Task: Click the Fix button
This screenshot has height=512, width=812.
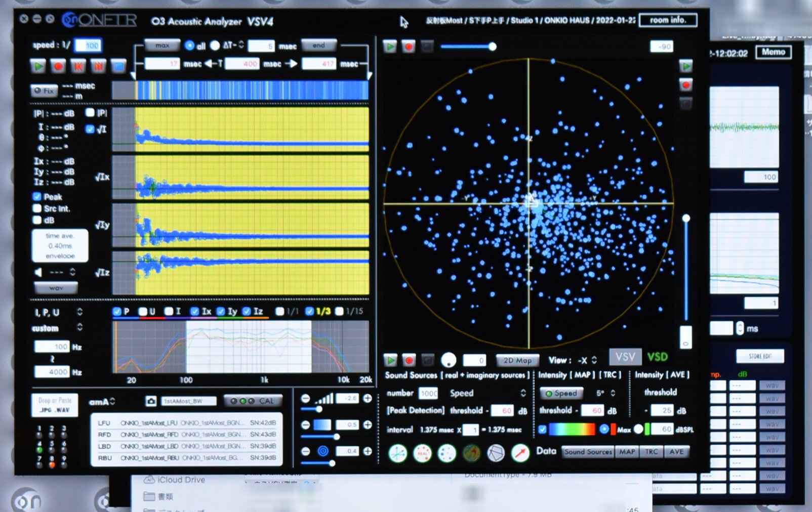Action: pos(44,91)
